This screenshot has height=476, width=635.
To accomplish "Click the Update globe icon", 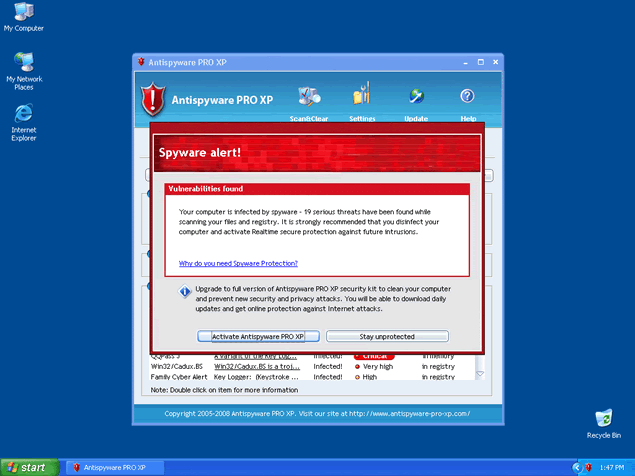I will point(416,98).
